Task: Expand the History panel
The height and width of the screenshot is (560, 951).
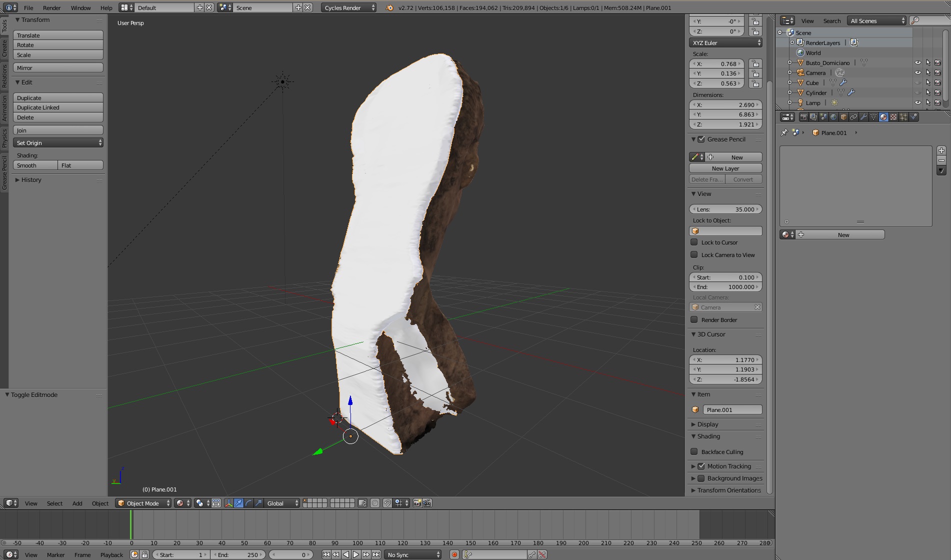Action: pyautogui.click(x=31, y=179)
